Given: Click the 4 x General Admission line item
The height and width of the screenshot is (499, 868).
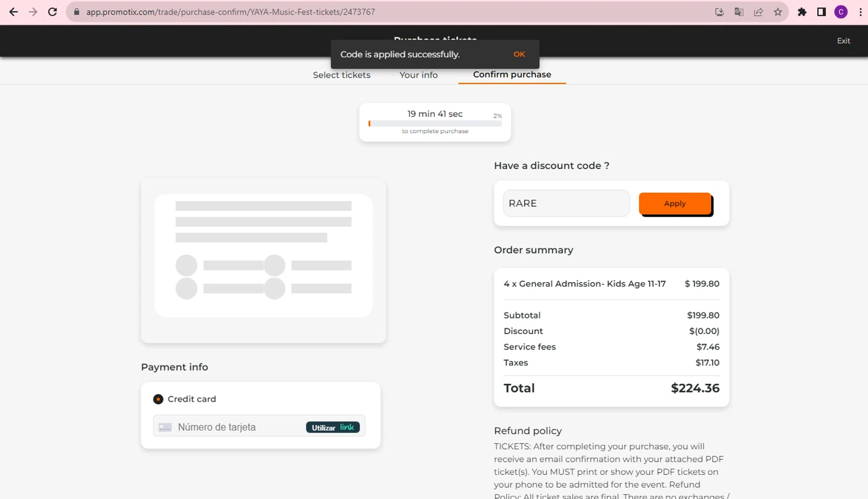Looking at the screenshot, I should tap(612, 284).
